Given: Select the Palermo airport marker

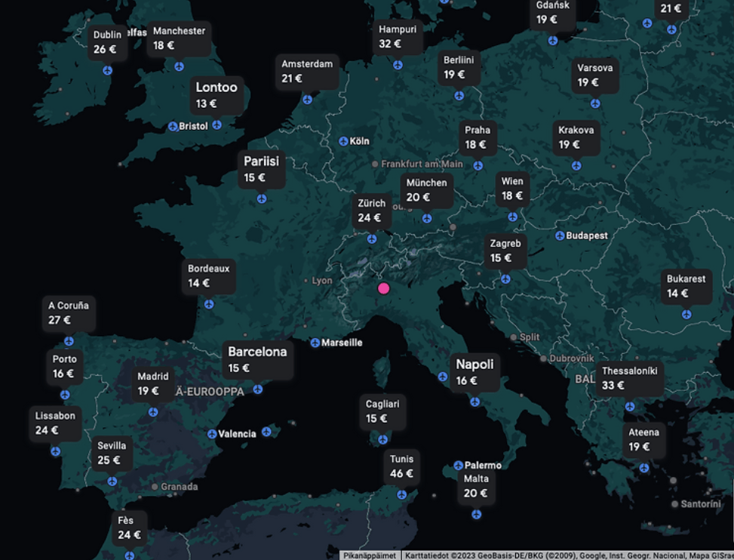Looking at the screenshot, I should pyautogui.click(x=458, y=466).
